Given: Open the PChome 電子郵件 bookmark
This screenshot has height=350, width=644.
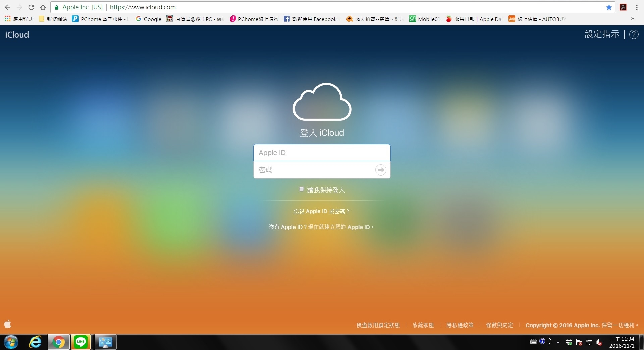Looking at the screenshot, I should (x=101, y=19).
